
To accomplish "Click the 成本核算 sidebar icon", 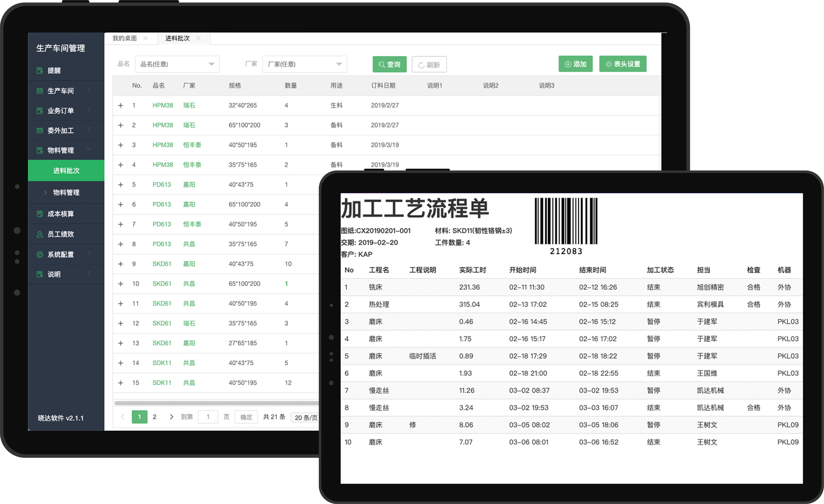I will pos(40,214).
